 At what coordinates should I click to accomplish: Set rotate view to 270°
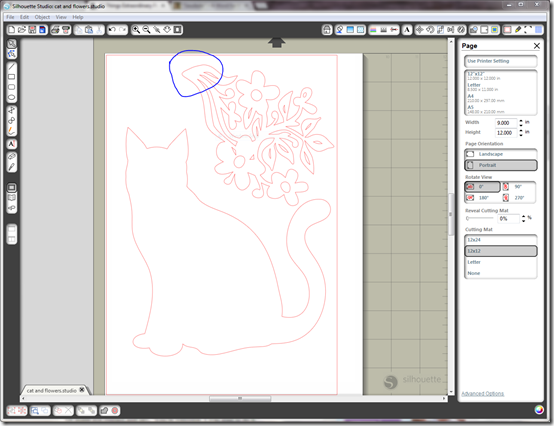tap(518, 197)
